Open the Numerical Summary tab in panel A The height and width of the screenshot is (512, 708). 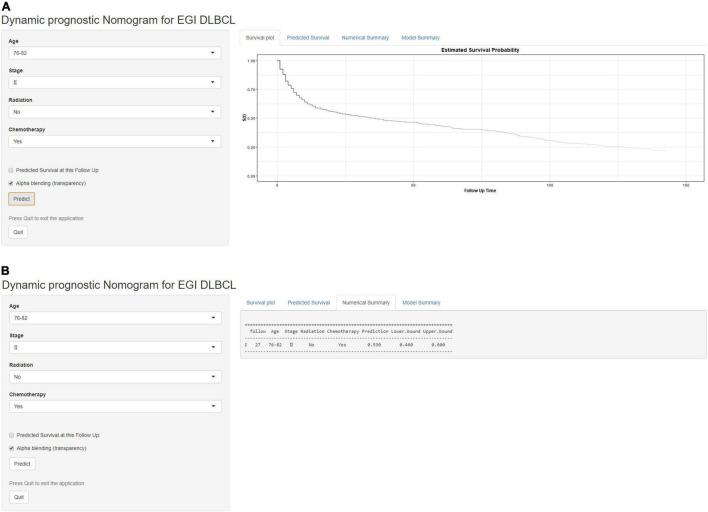pyautogui.click(x=364, y=37)
